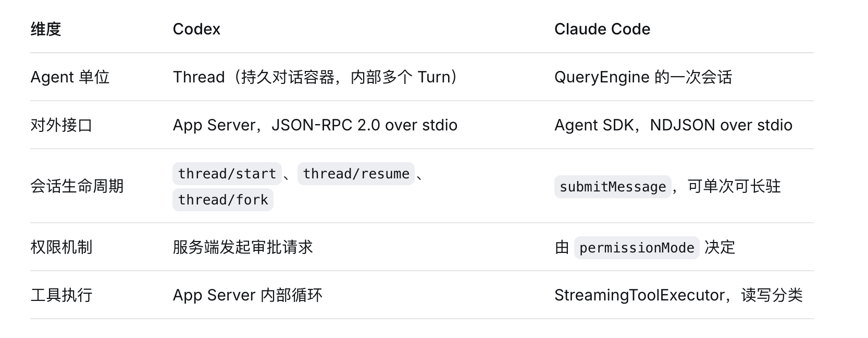Click the App Server，JSON-RPC 2.0 over stdio cell

[x=315, y=125]
